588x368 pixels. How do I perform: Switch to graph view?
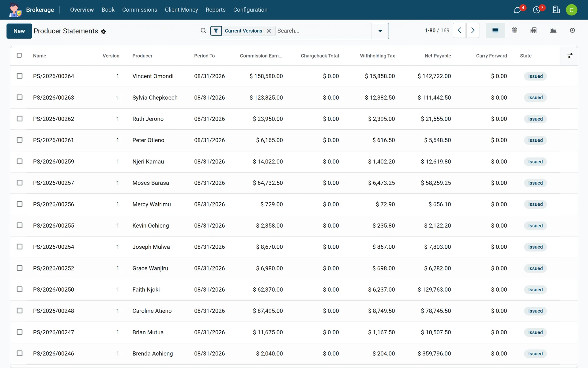click(x=553, y=30)
